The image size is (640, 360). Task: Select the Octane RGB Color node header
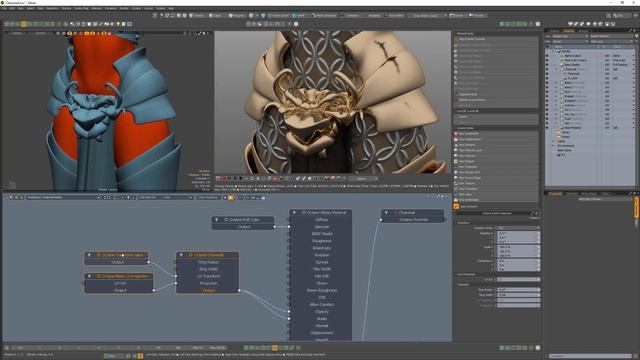[x=243, y=220]
